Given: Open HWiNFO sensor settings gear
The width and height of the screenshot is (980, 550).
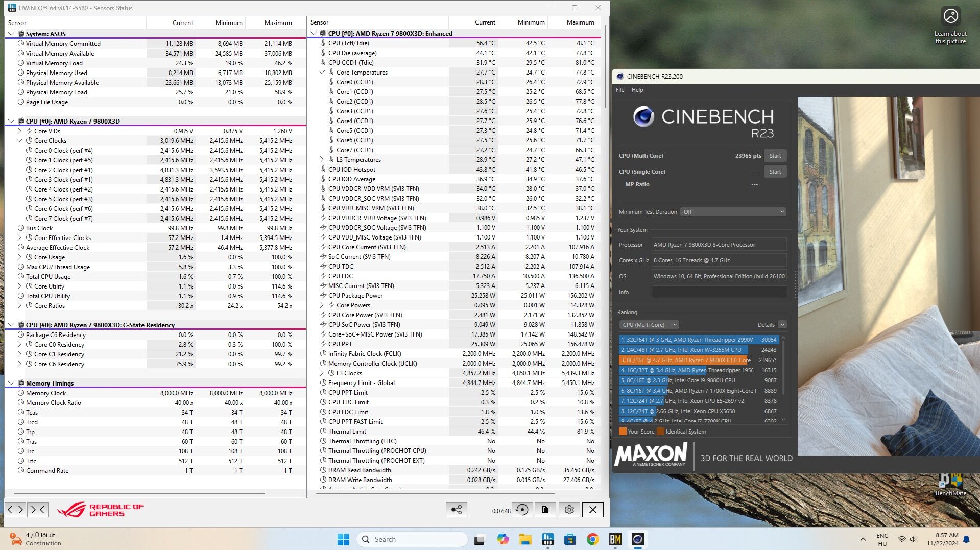Looking at the screenshot, I should point(569,510).
